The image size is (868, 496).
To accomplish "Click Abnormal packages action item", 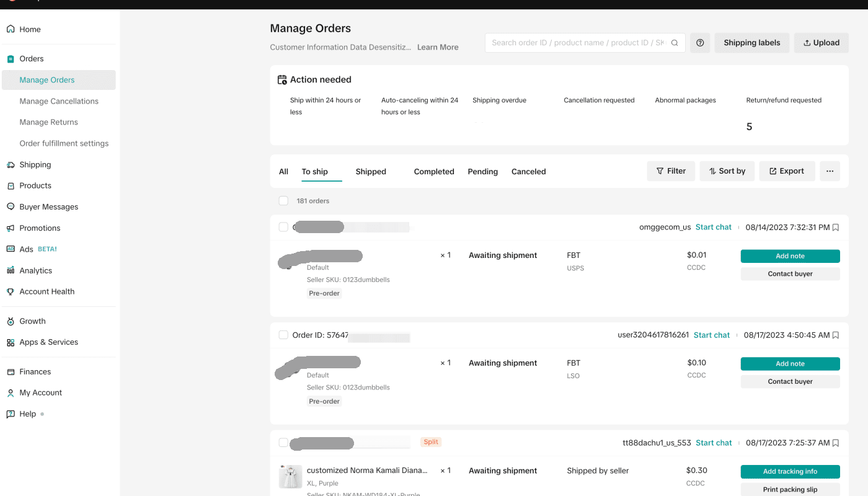I will pyautogui.click(x=685, y=100).
